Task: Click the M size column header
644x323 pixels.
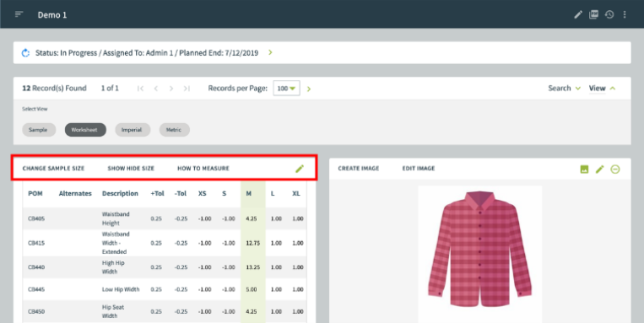Action: coord(249,193)
